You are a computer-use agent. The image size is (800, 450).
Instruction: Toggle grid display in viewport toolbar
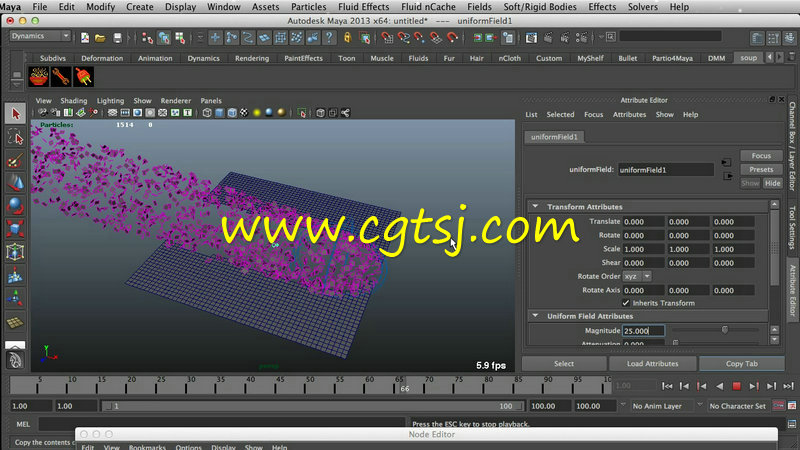(x=112, y=113)
